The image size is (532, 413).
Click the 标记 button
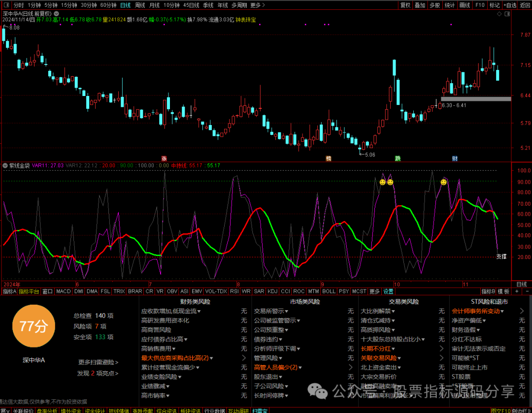(495, 5)
